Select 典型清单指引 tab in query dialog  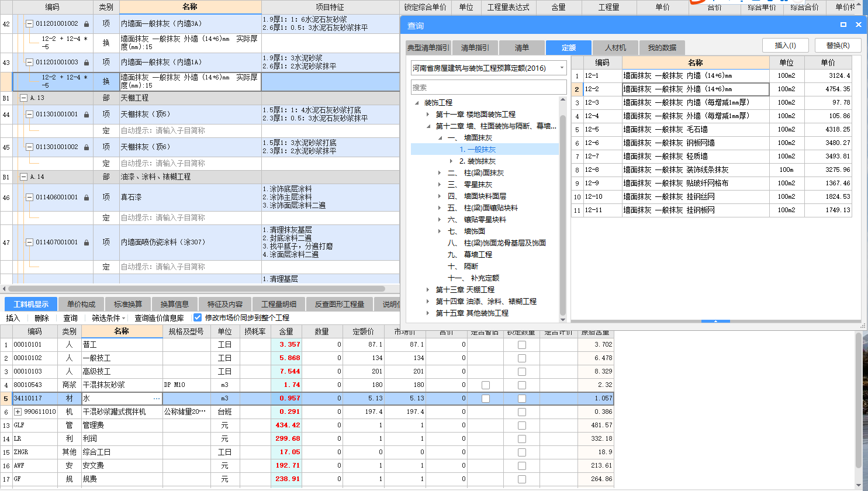(428, 48)
